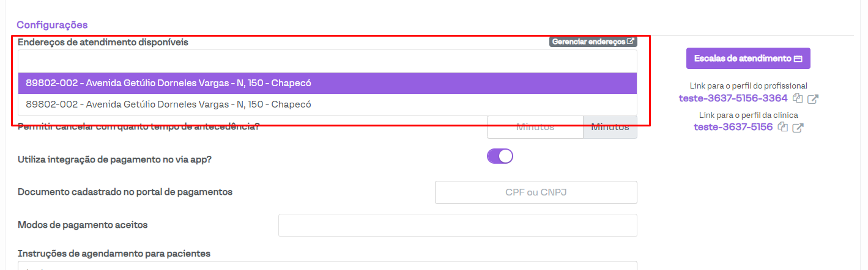Follow the teste-3637-5156-3364 profile link
This screenshot has width=868, height=270.
pos(733,98)
